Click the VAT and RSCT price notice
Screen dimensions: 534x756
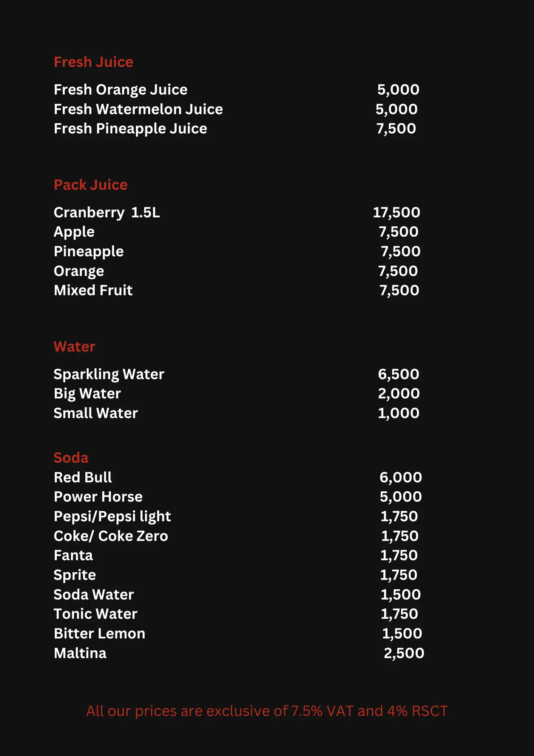(x=267, y=711)
